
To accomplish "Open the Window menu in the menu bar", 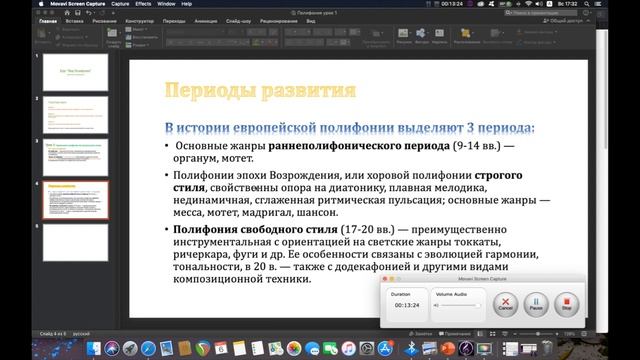I will click(166, 4).
